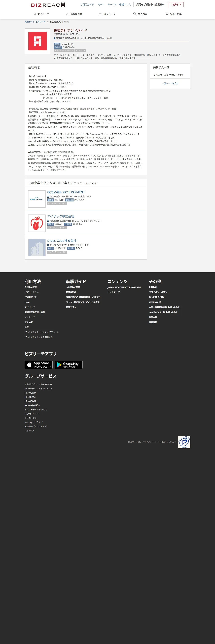Open 株式会社ROBOT PAYMENT company link
This screenshot has height=644, width=215.
click(66, 192)
